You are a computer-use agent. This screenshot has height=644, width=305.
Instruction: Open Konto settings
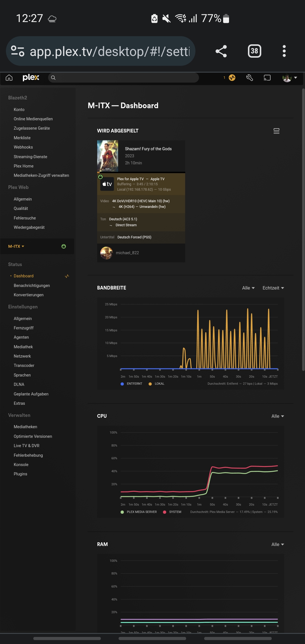19,110
